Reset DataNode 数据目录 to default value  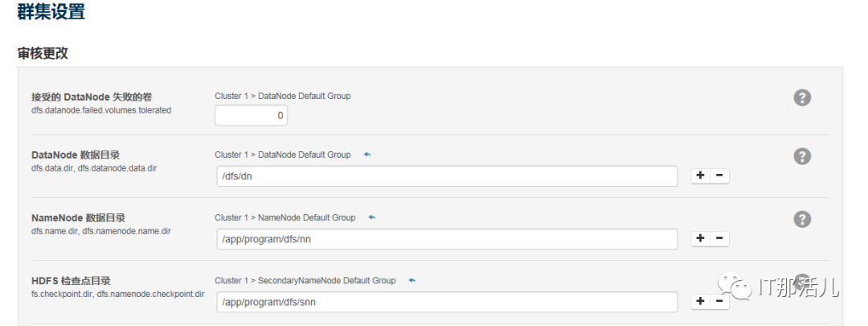[x=367, y=155]
